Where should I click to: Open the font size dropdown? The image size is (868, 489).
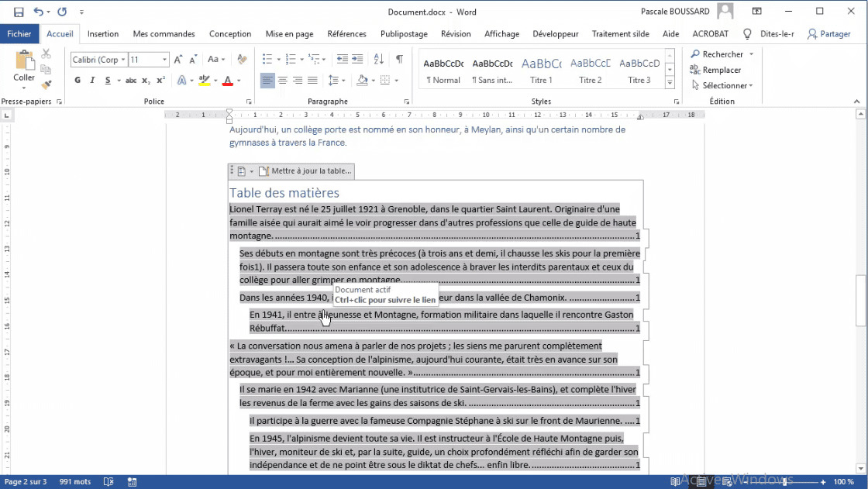point(164,60)
